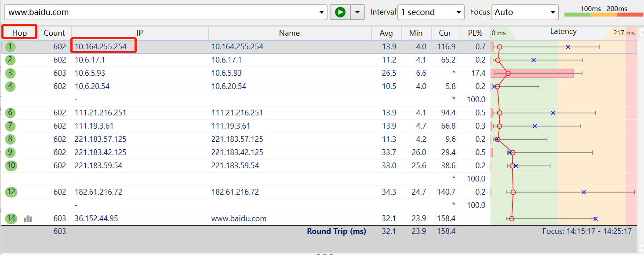Select the green hop 9 badge

click(10, 152)
